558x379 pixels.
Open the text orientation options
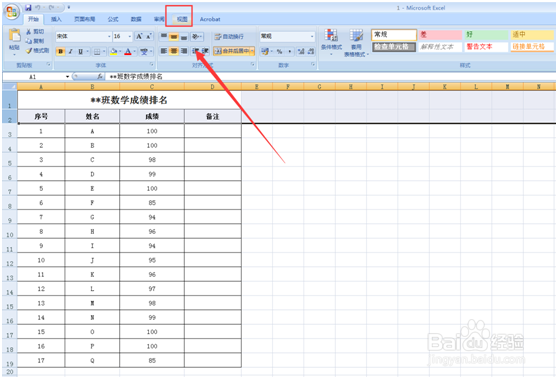coord(197,36)
